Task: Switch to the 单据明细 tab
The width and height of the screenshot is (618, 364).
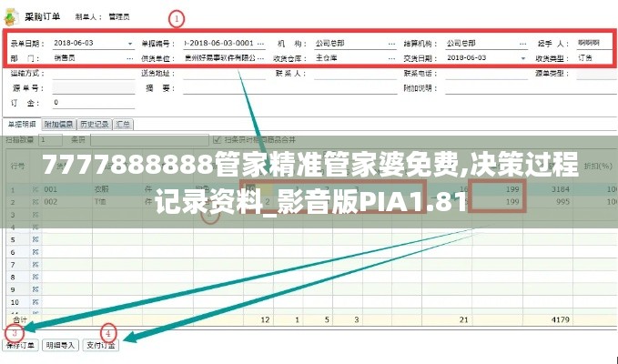Action: (x=23, y=125)
